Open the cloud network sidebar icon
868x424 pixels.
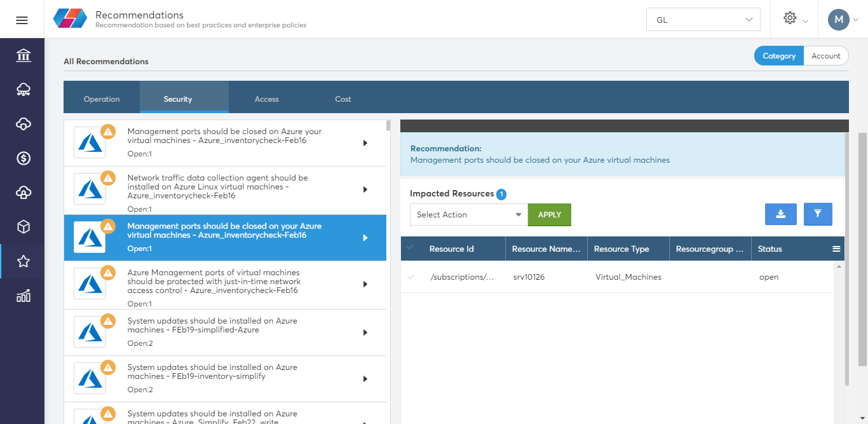coord(24,90)
